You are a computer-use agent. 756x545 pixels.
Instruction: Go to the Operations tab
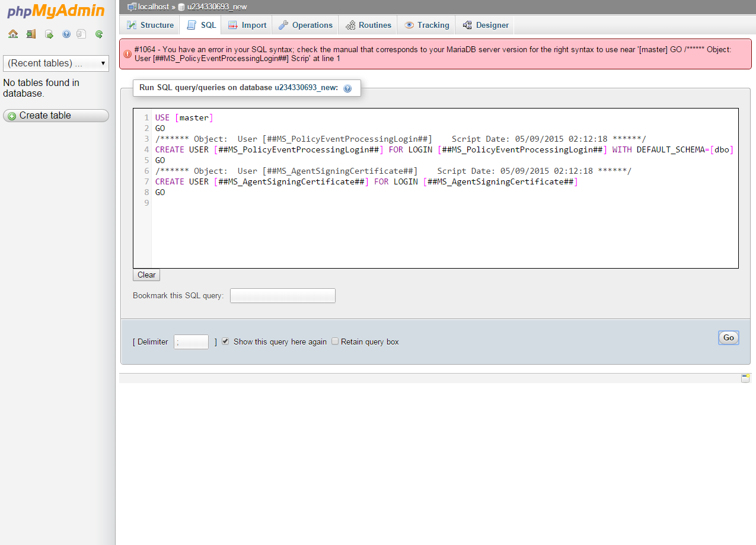pyautogui.click(x=305, y=25)
